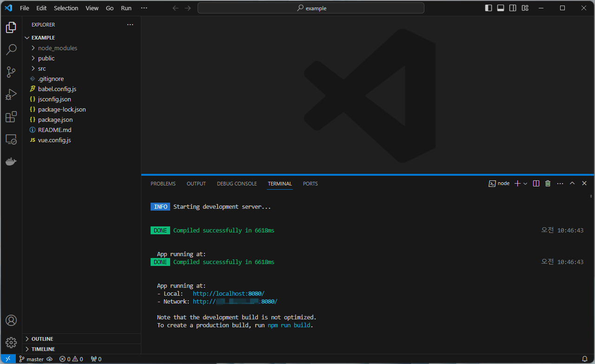Open the Edit menu
Image resolution: width=595 pixels, height=364 pixels.
click(x=41, y=8)
